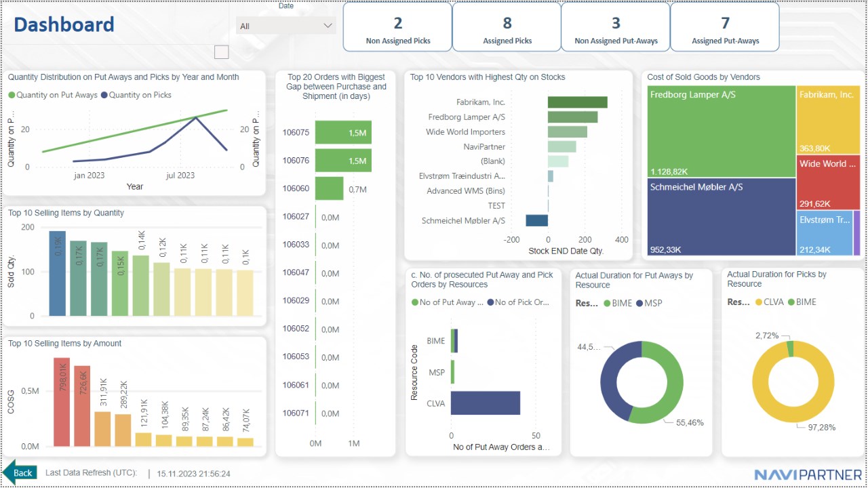Click Wide World red treemap tile

click(829, 182)
